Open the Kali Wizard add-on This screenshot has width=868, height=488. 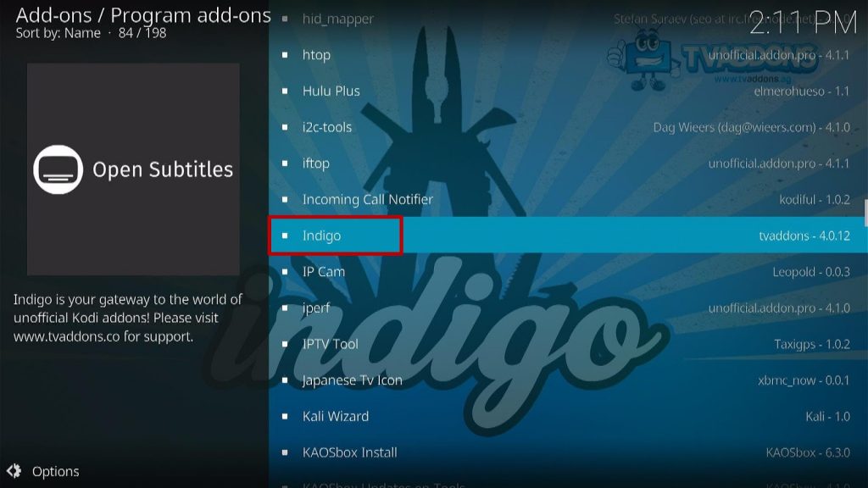[x=568, y=416]
